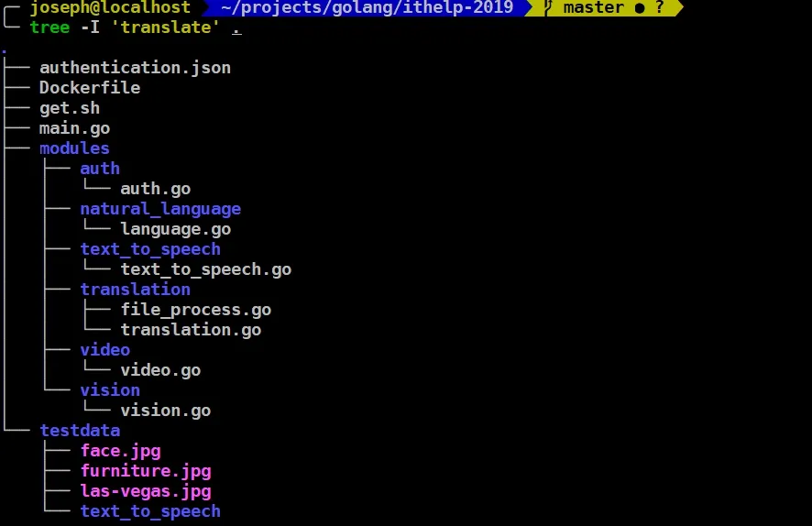Screen dimensions: 812x526
Task: Click the testdata directory name
Action: [80, 431]
